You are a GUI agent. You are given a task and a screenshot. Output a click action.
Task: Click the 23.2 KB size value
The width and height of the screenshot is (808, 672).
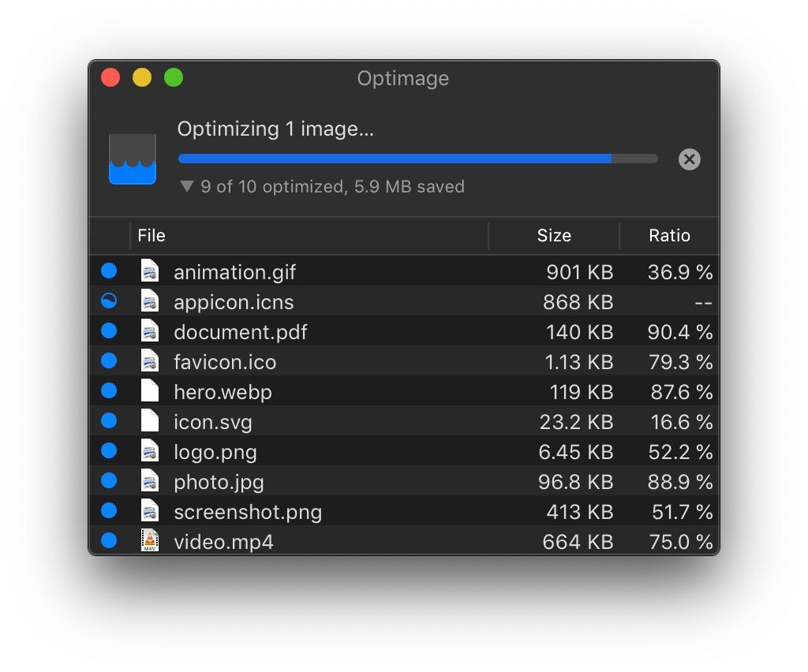(x=577, y=422)
